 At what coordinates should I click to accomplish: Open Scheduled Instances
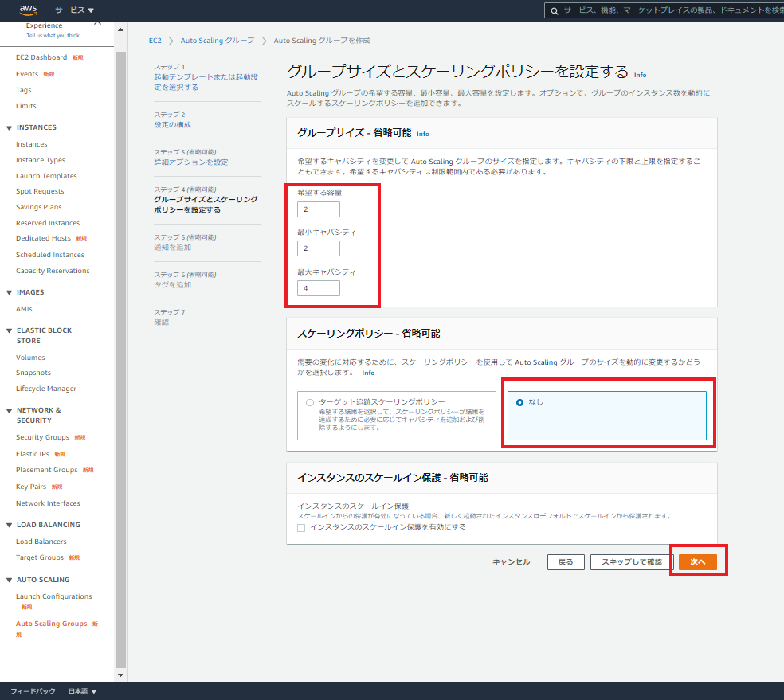coord(50,255)
